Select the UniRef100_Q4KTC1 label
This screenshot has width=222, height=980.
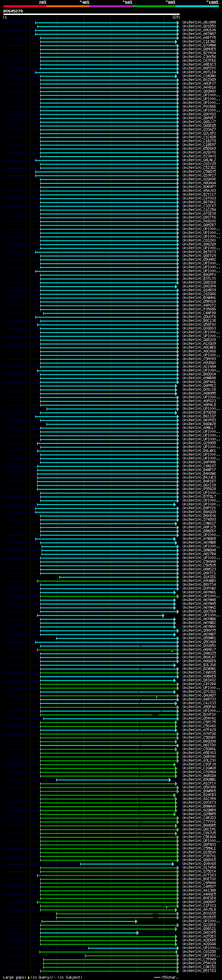(x=199, y=573)
